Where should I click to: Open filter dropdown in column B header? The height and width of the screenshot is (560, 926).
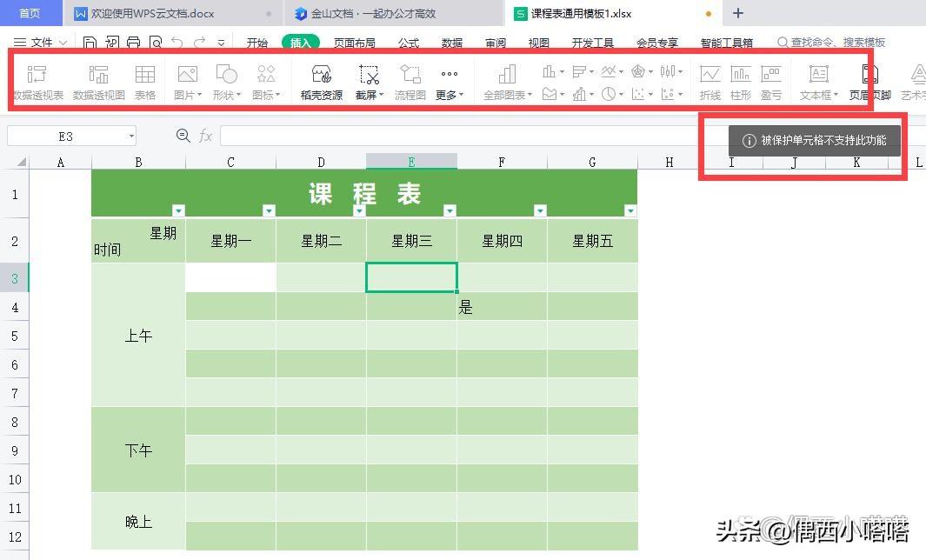pos(178,210)
